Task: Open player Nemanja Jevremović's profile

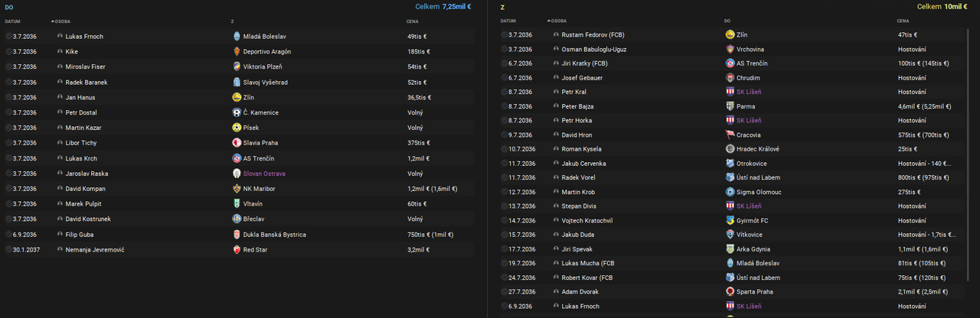Action: [x=95, y=250]
